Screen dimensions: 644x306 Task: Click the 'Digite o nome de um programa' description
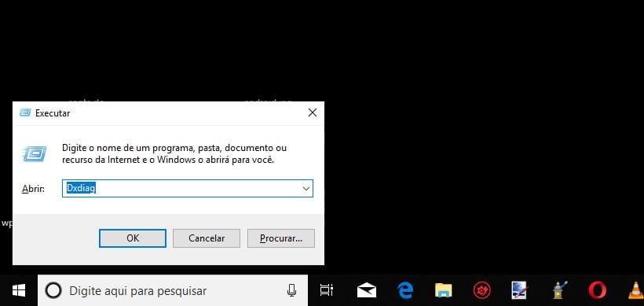[174, 154]
